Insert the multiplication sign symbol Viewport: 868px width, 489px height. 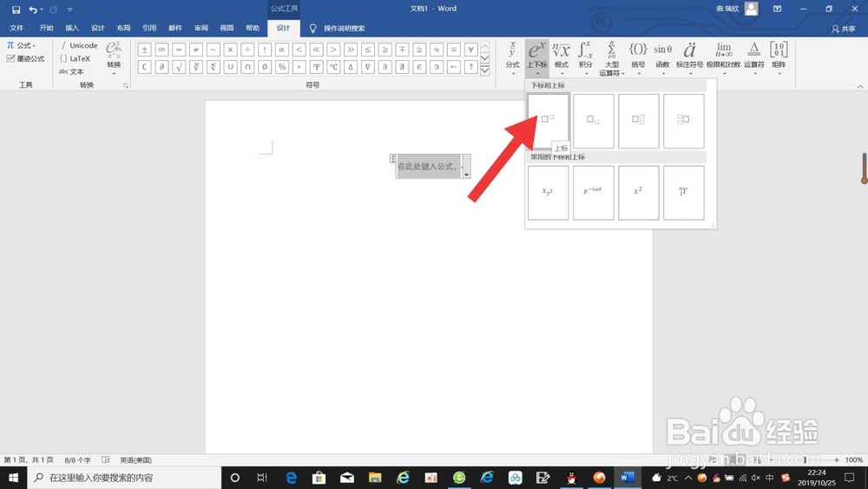[230, 50]
